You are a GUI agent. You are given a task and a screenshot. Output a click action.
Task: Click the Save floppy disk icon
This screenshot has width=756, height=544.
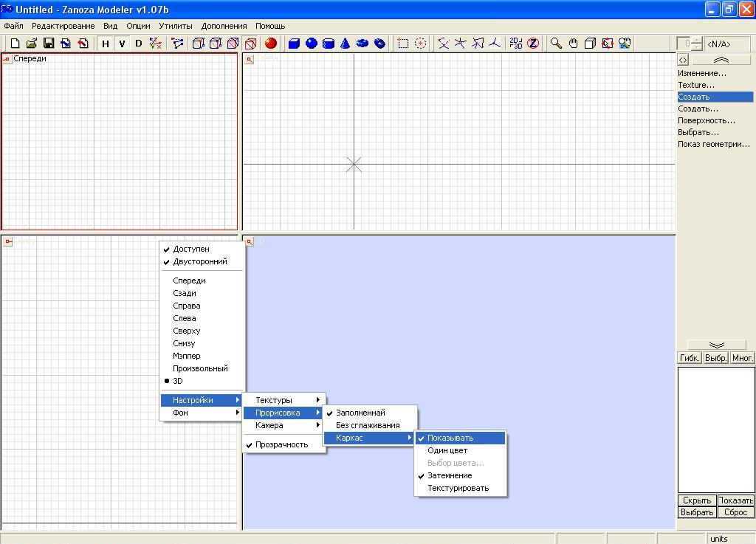coord(49,44)
